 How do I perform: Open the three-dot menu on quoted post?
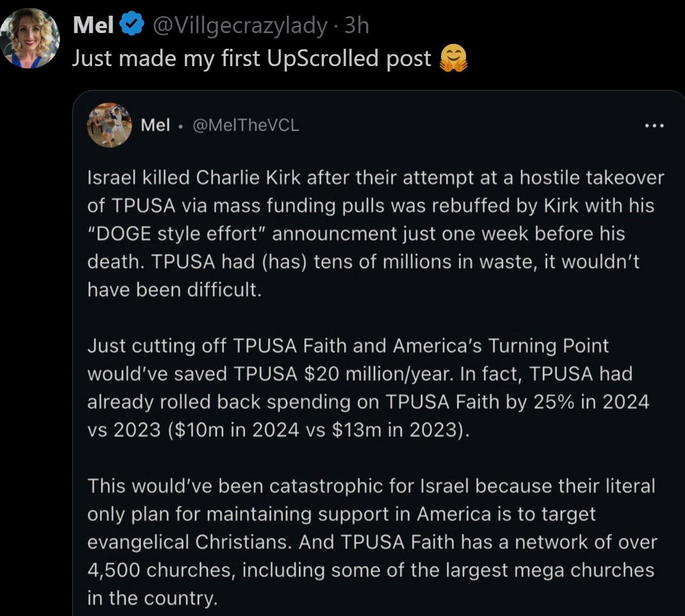(654, 126)
